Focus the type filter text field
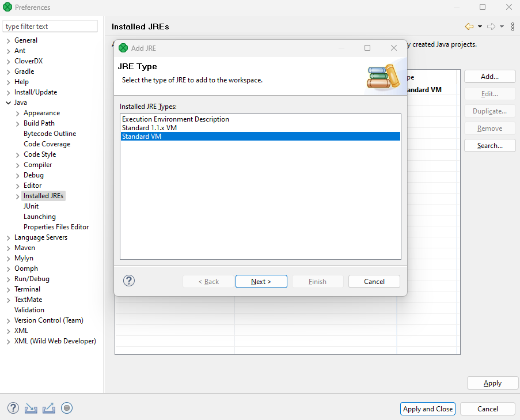The height and width of the screenshot is (420, 520). coord(51,27)
